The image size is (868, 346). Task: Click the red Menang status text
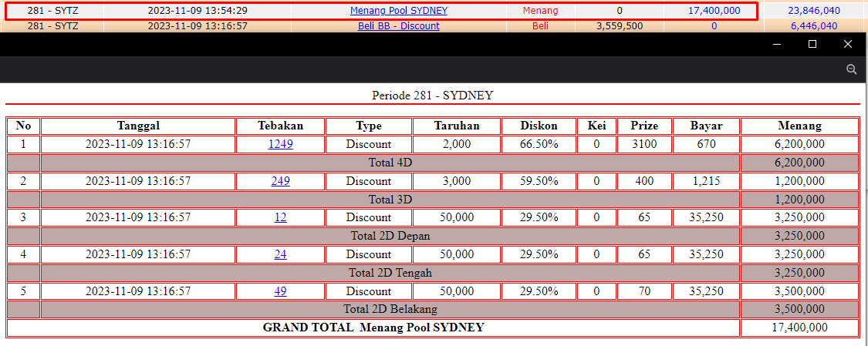(x=540, y=11)
